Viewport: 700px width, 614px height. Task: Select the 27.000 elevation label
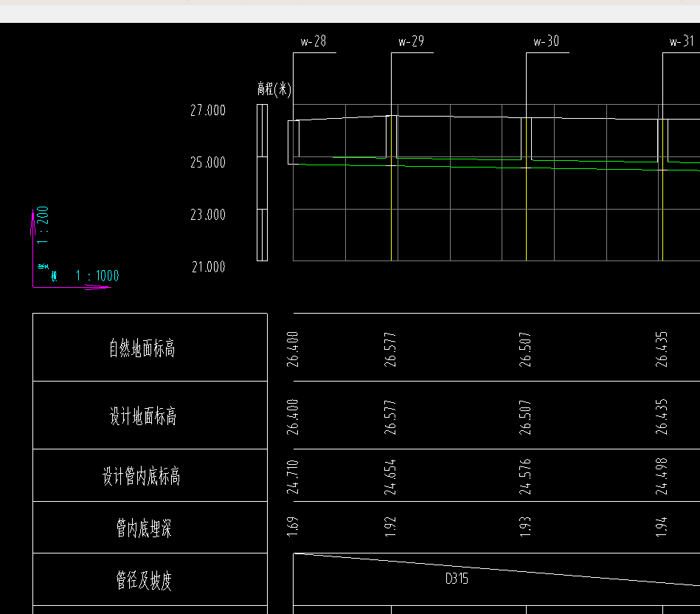click(208, 110)
